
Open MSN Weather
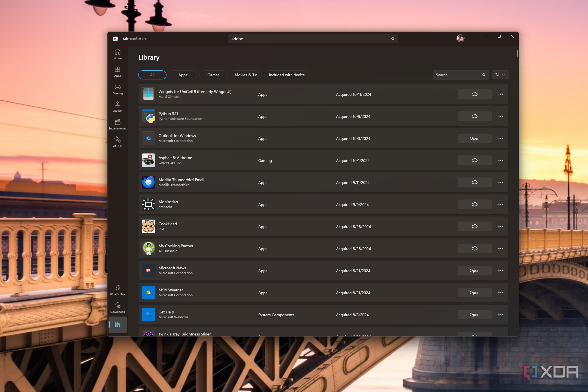(x=474, y=293)
